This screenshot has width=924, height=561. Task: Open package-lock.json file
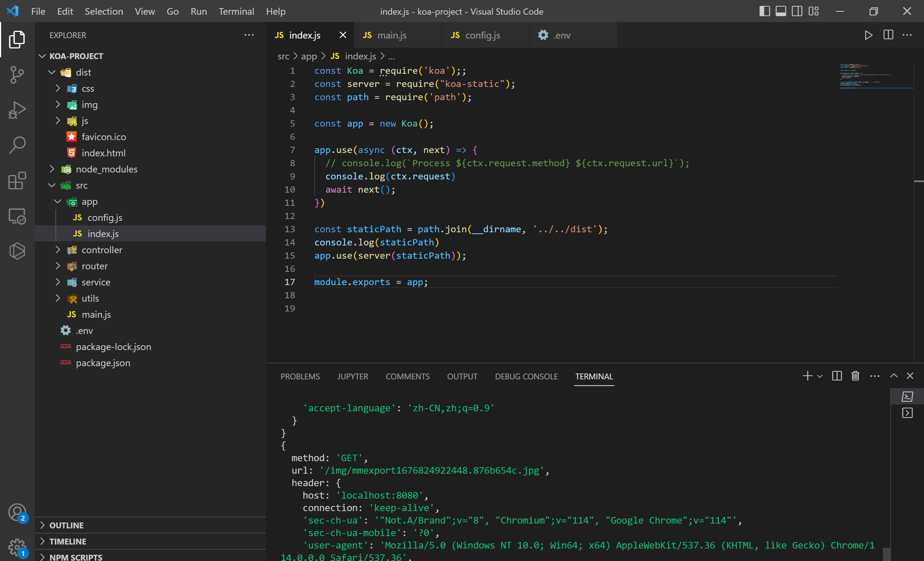pos(150,346)
